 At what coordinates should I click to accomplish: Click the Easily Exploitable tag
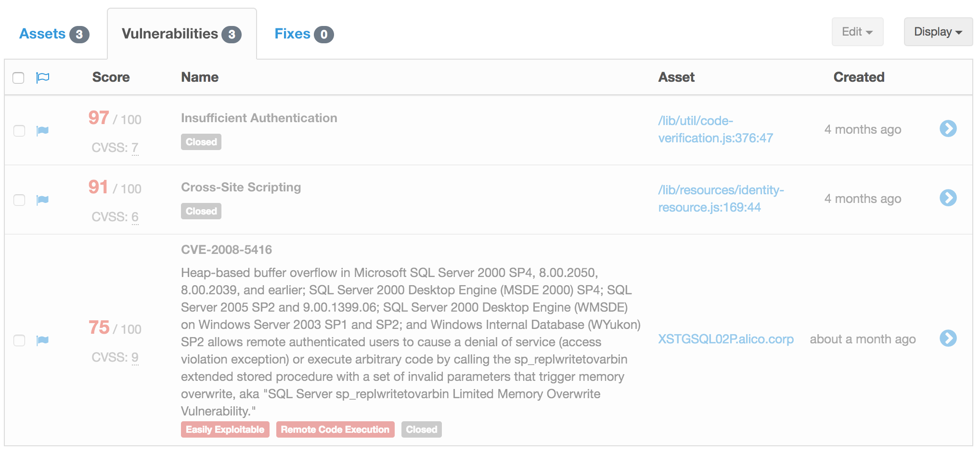pyautogui.click(x=225, y=429)
